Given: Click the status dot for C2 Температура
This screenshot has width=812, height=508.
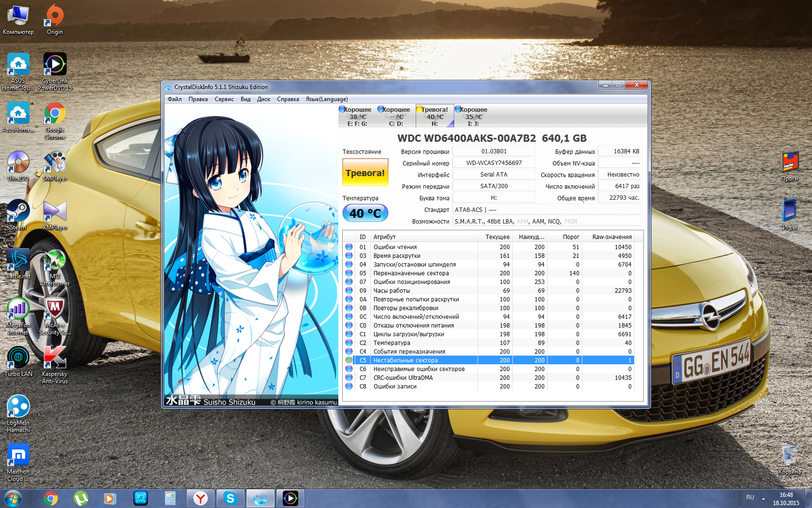Looking at the screenshot, I should tap(349, 343).
